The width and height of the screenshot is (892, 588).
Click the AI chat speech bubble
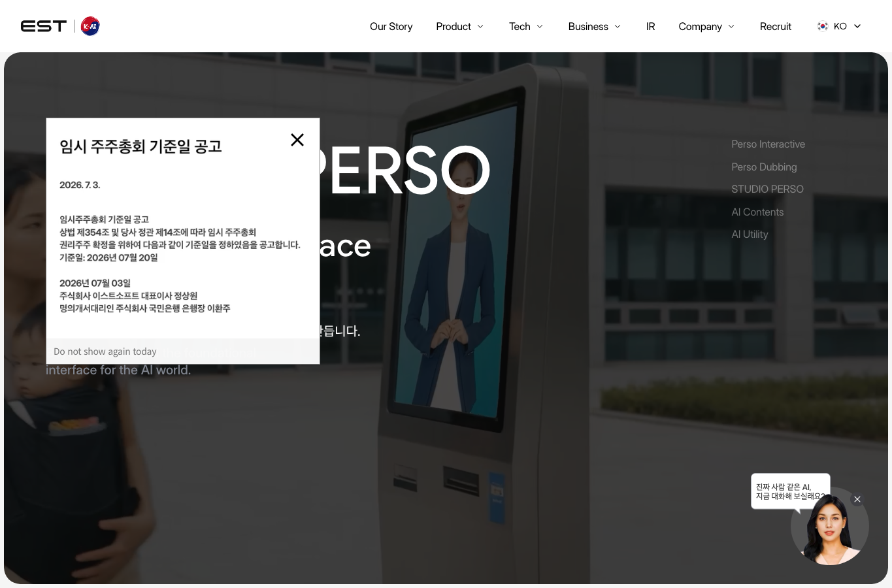[x=790, y=491]
